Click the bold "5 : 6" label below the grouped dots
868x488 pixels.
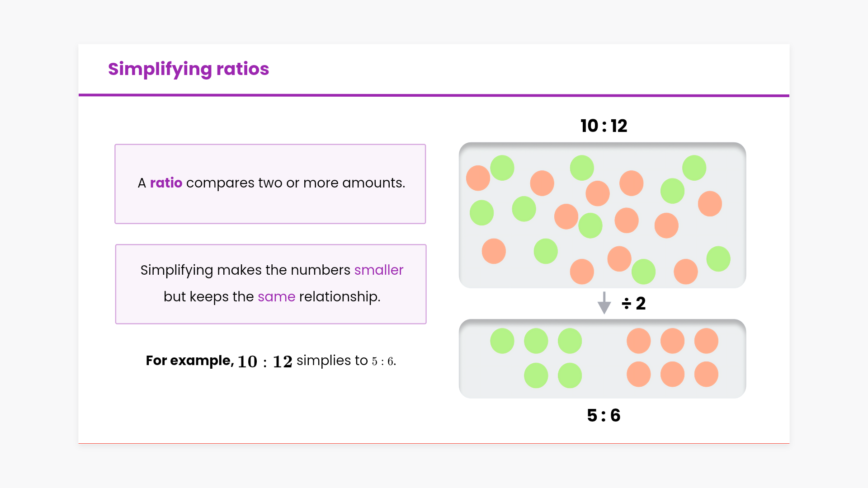[x=604, y=415]
